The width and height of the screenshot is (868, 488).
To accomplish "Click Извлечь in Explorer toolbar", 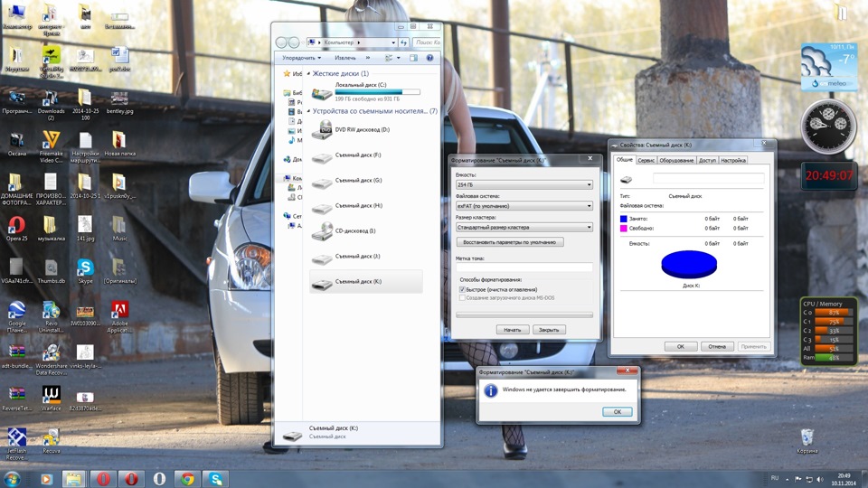I will pyautogui.click(x=344, y=58).
